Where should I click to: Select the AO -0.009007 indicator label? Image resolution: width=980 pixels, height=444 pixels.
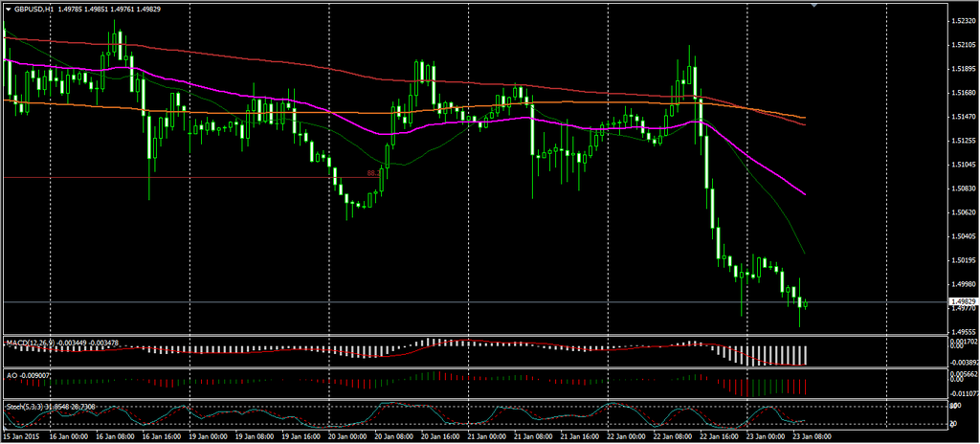pyautogui.click(x=30, y=374)
